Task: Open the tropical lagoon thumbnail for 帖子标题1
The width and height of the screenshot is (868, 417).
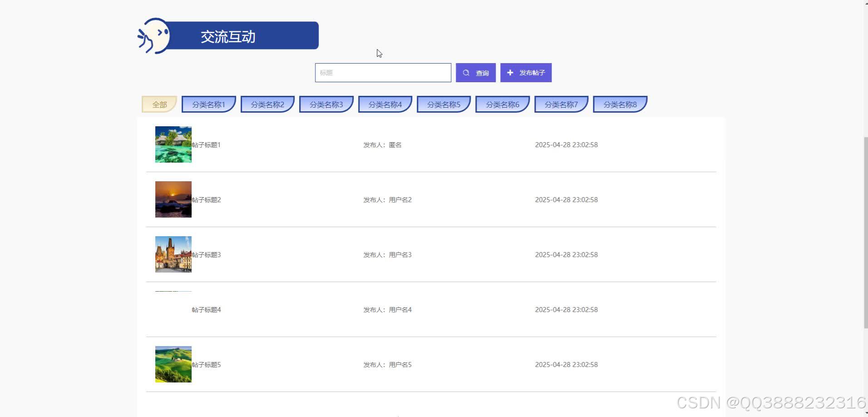Action: (173, 144)
